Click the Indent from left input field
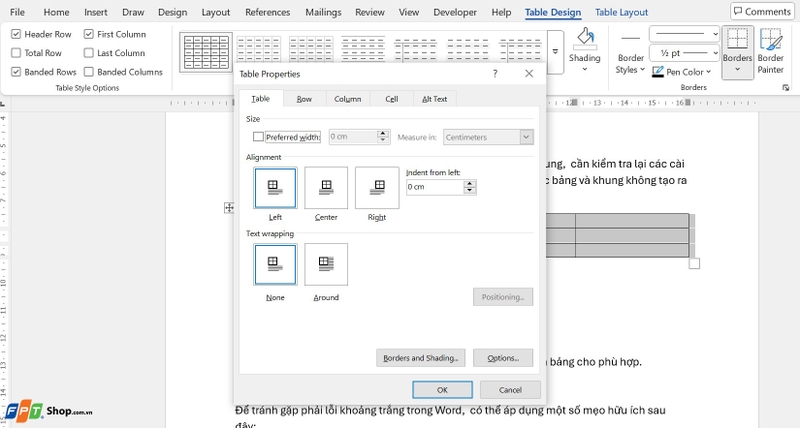This screenshot has width=800, height=428. pos(435,187)
